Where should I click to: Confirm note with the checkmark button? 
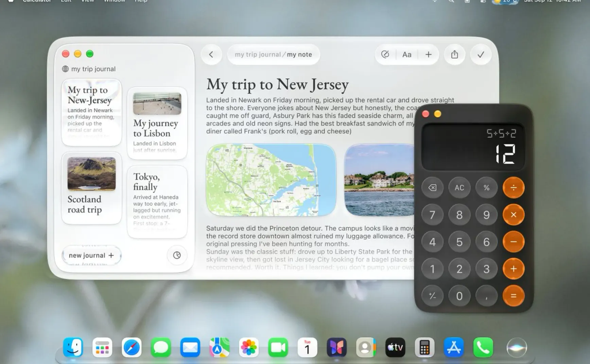[x=481, y=54]
